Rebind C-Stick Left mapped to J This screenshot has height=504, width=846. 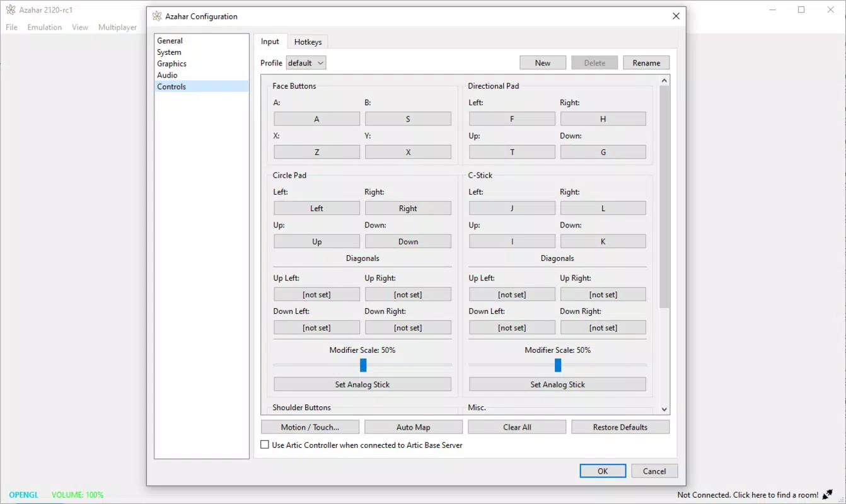pos(512,209)
